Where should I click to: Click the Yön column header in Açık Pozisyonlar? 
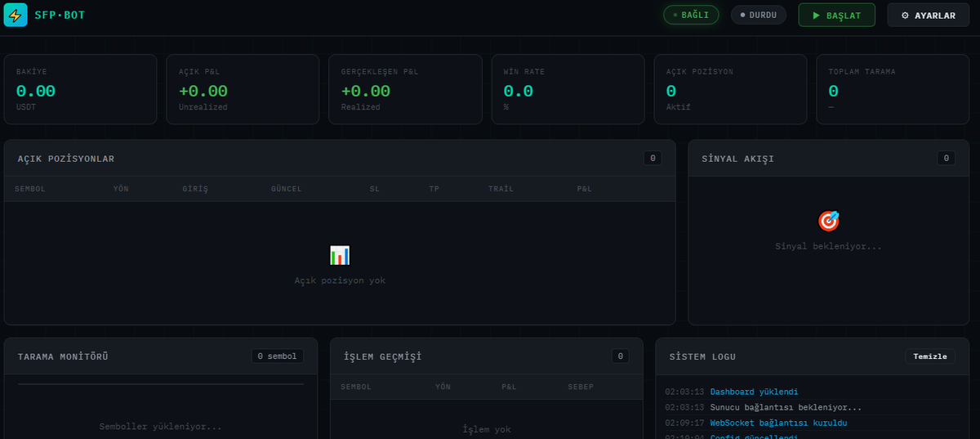pos(121,189)
